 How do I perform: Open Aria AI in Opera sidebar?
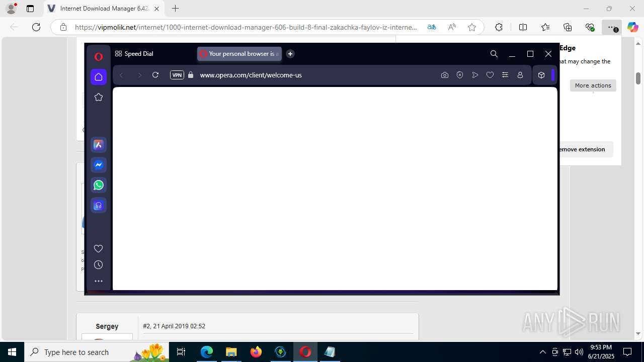tap(99, 145)
